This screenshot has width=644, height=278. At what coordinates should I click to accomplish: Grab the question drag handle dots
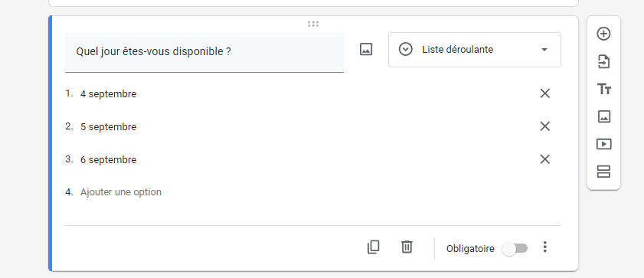313,24
